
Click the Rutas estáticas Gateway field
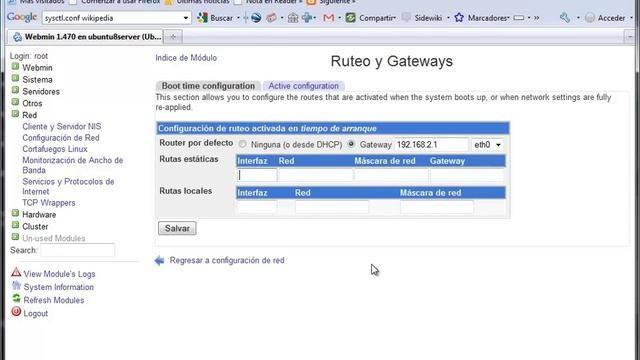tap(467, 175)
